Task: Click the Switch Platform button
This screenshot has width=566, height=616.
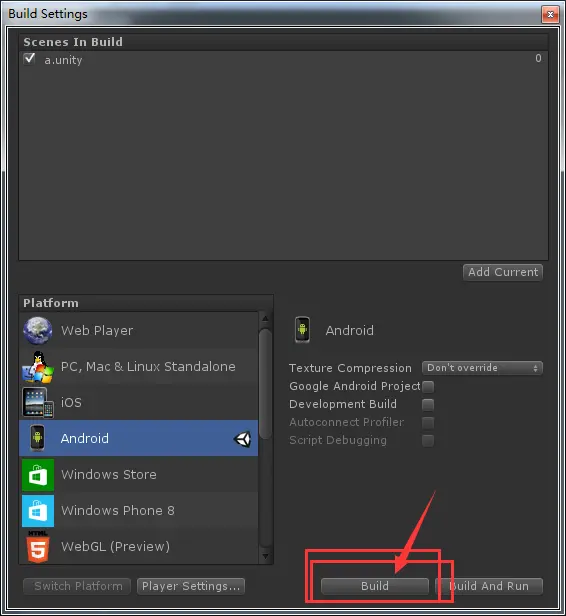Action: pyautogui.click(x=77, y=586)
